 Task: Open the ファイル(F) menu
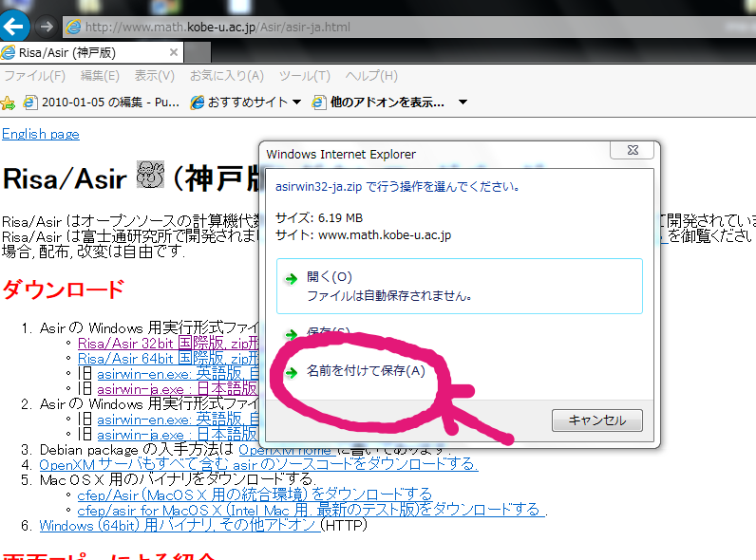pyautogui.click(x=35, y=76)
